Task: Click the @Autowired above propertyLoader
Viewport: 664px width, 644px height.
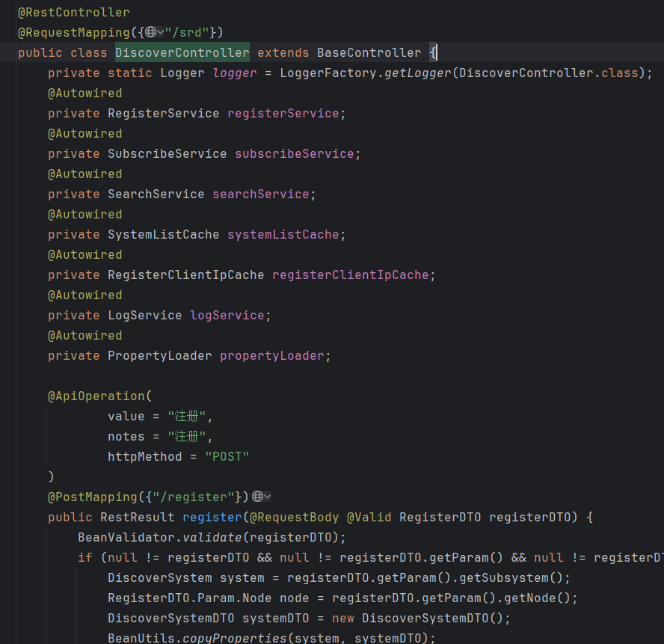Action: [x=84, y=336]
